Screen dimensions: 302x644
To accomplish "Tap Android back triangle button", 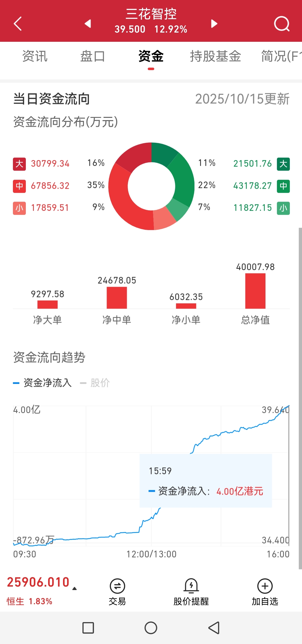I will point(214,628).
